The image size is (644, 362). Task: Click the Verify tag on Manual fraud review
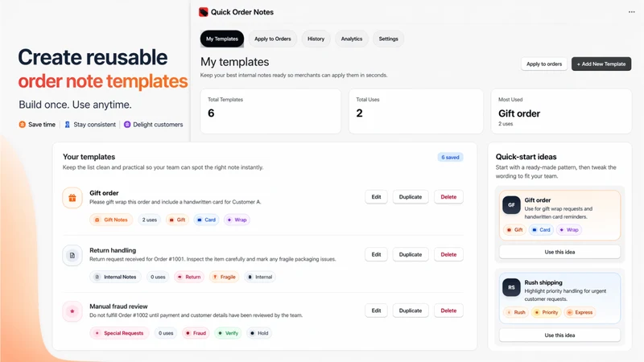[x=228, y=333]
